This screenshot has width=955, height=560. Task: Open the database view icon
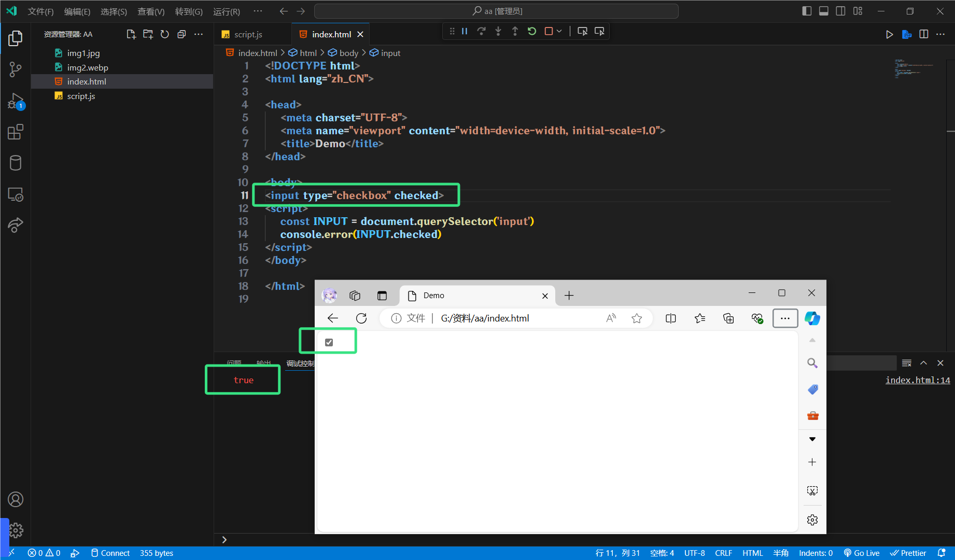coord(16,163)
